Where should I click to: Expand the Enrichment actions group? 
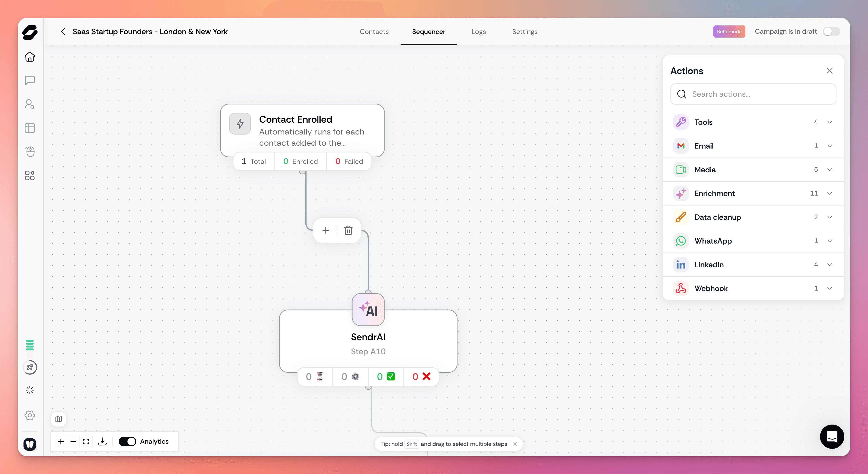point(753,193)
